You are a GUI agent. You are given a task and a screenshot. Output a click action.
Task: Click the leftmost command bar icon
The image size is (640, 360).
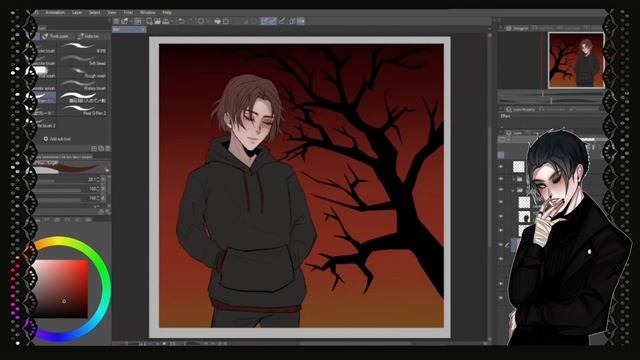tap(116, 21)
